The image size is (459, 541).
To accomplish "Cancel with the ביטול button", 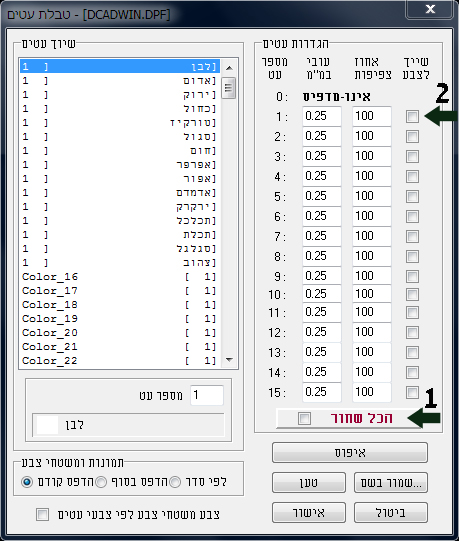I will click(x=391, y=512).
